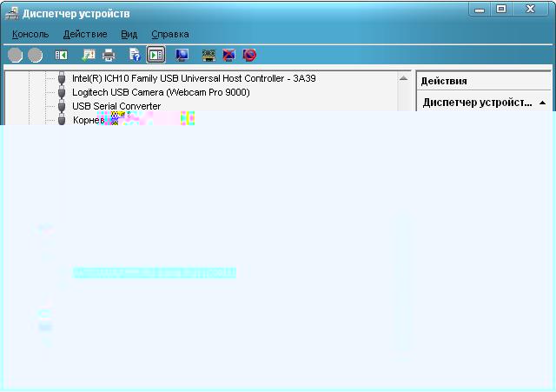The height and width of the screenshot is (392, 556).
Task: Open the Справка menu
Action: [170, 34]
